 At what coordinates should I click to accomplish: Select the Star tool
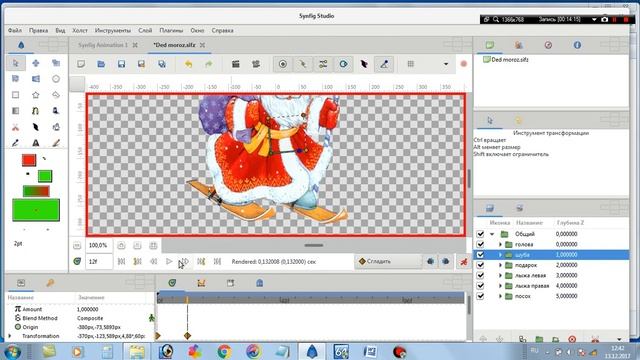click(36, 95)
